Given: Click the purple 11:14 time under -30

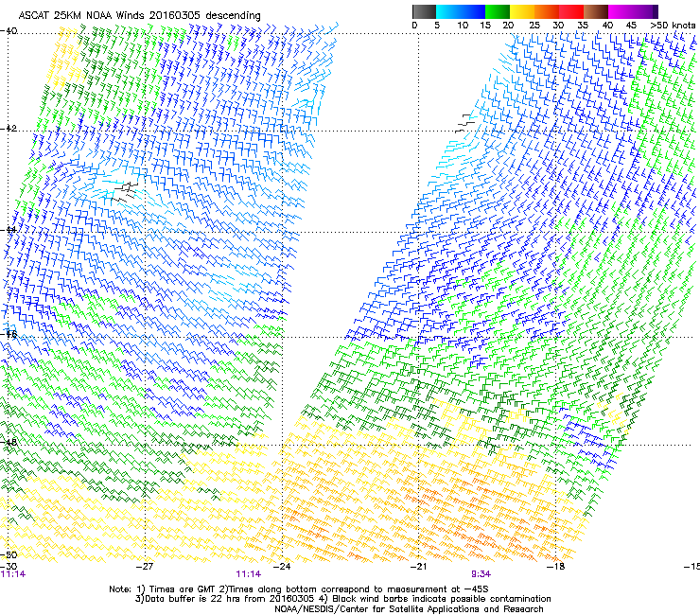Looking at the screenshot, I should (x=13, y=574).
